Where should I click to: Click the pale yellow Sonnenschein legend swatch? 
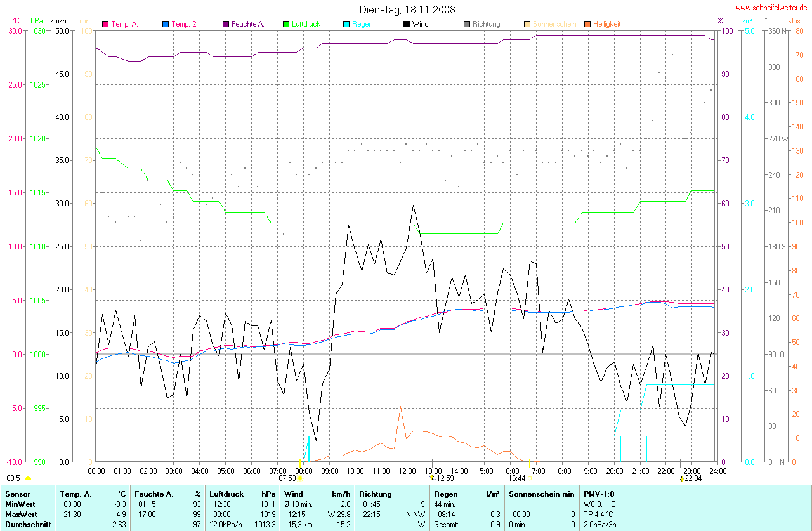pyautogui.click(x=527, y=24)
